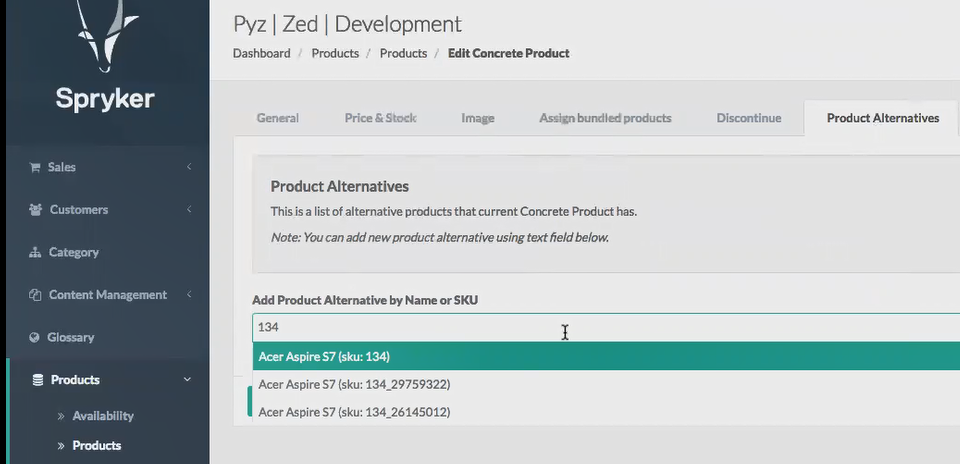This screenshot has height=464, width=960.
Task: Expand the Customers menu chevron
Action: [188, 210]
